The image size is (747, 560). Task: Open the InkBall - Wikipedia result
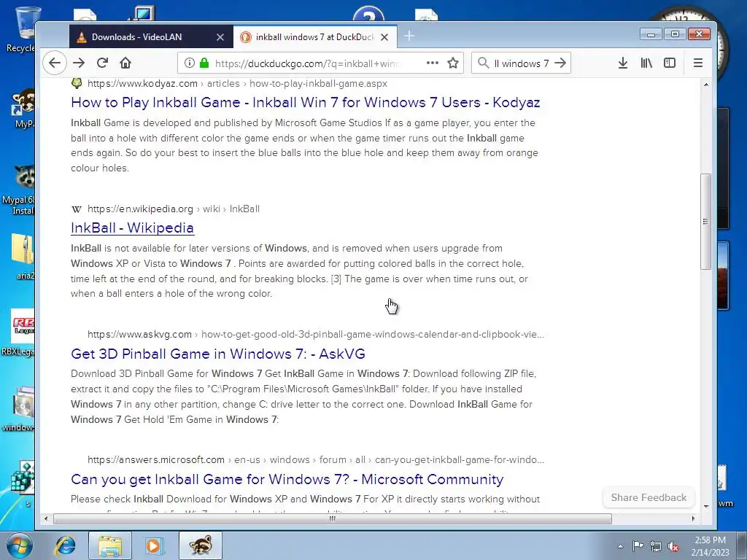pos(133,228)
